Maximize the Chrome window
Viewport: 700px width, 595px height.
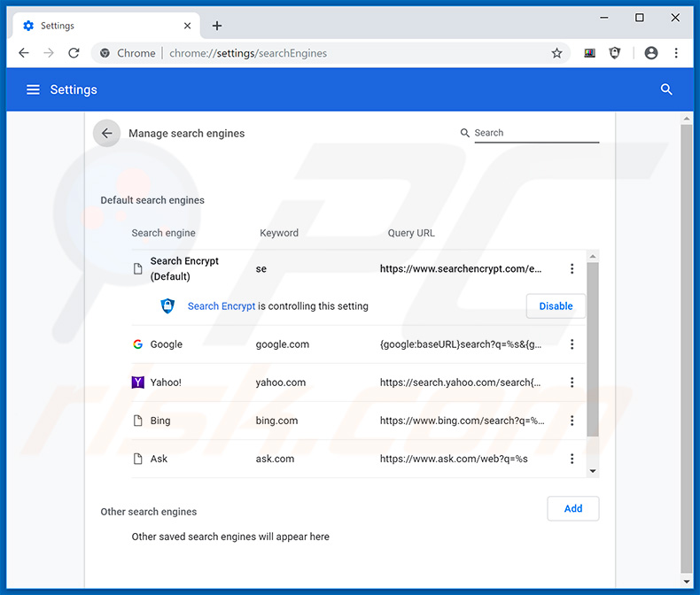(x=639, y=18)
